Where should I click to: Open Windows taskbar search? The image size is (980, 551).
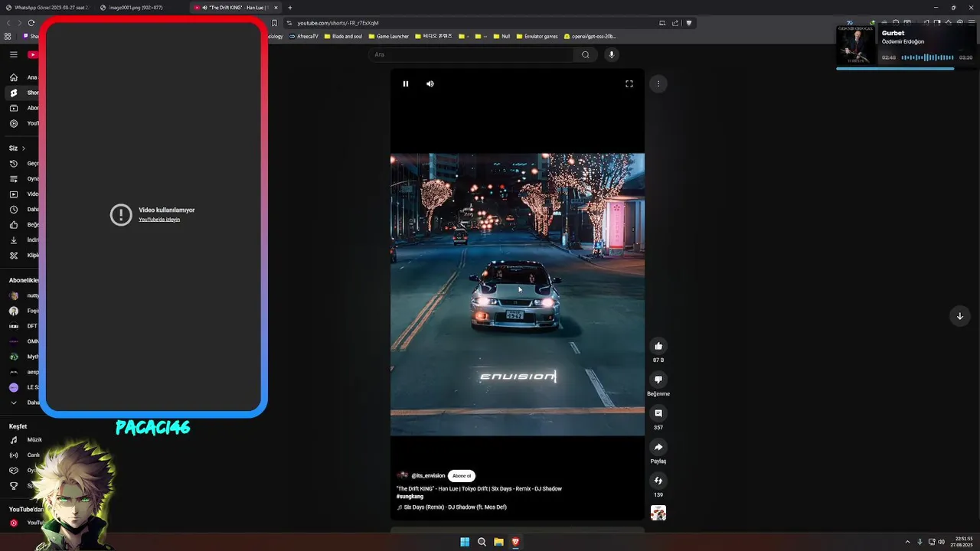(x=482, y=542)
